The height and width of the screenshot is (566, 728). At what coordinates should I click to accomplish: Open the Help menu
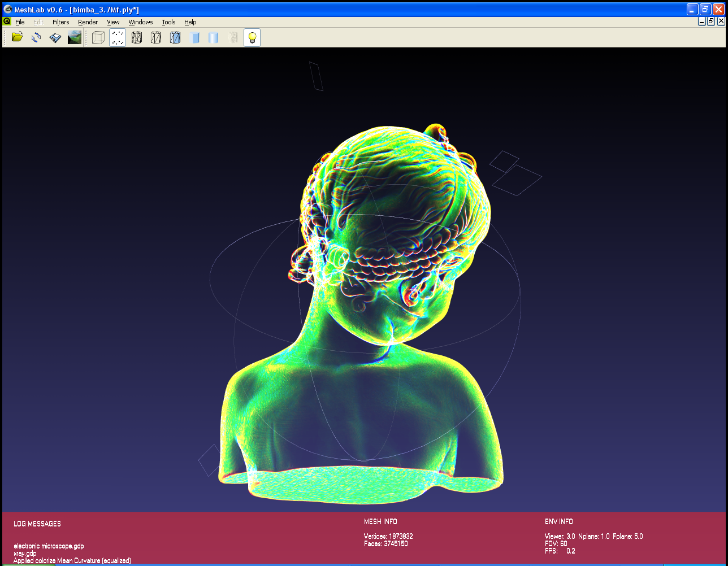[190, 22]
